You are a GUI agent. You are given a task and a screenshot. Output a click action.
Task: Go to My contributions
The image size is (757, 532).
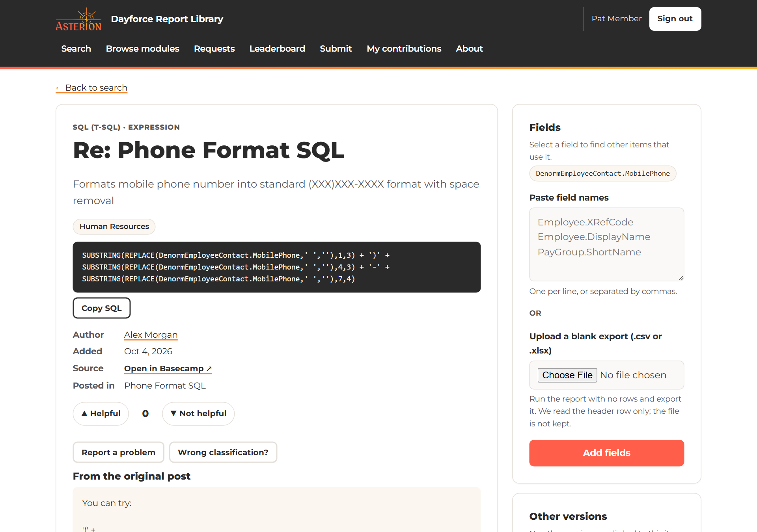point(404,48)
